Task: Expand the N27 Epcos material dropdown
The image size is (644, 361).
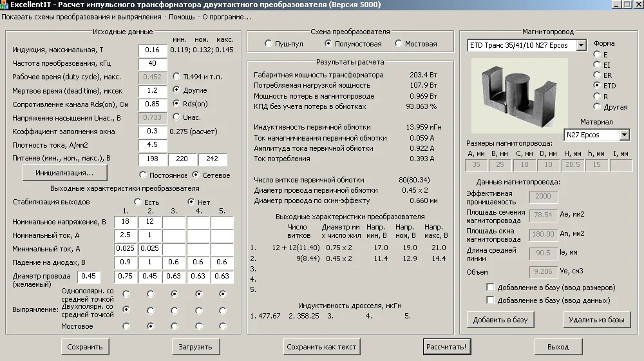Action: click(x=623, y=135)
